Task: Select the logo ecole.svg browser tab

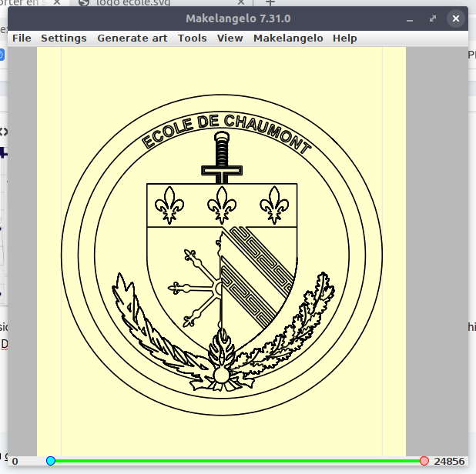Action: coord(161,3)
